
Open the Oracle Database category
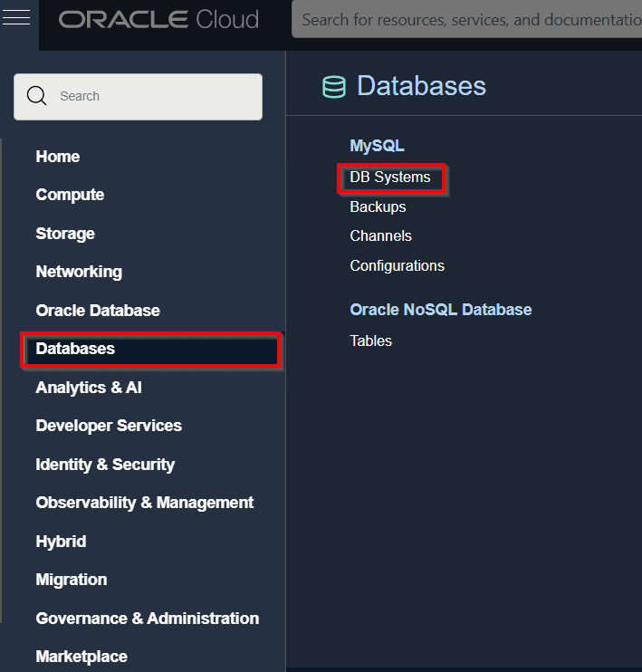98,311
